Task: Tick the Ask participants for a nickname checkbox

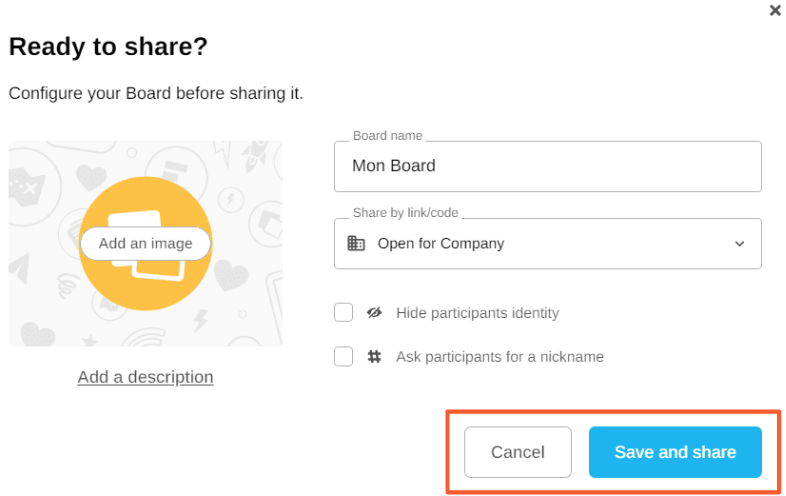Action: click(344, 356)
